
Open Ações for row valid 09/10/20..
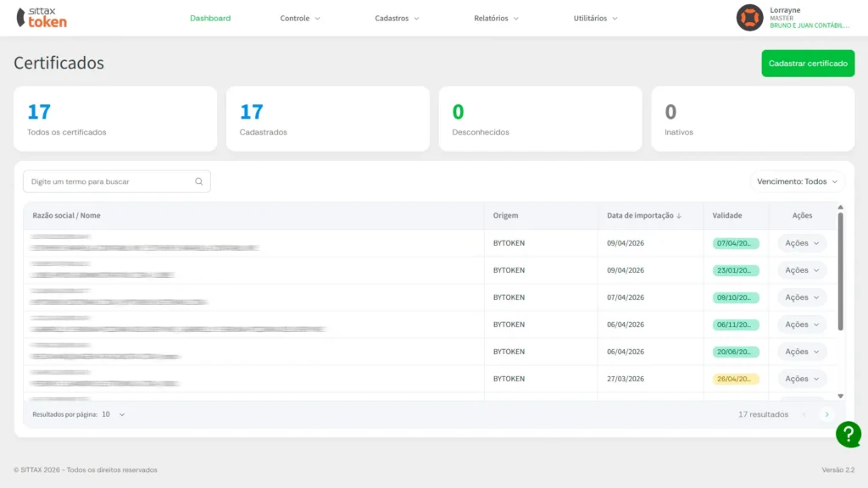(802, 297)
